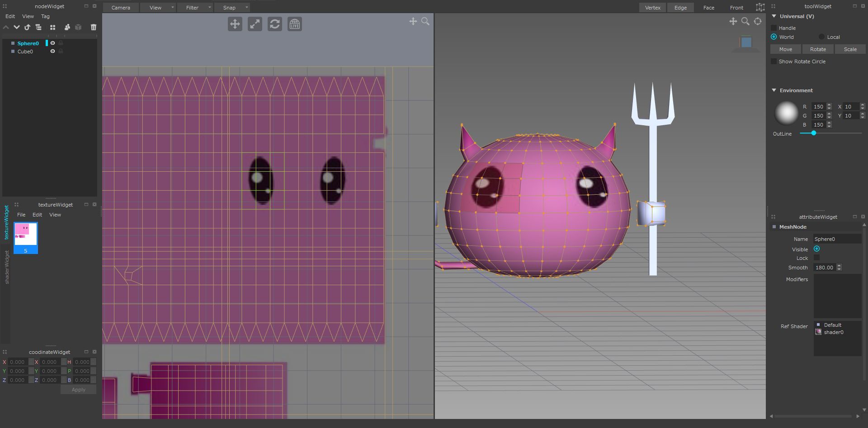Collapse the Environment section

coord(774,90)
